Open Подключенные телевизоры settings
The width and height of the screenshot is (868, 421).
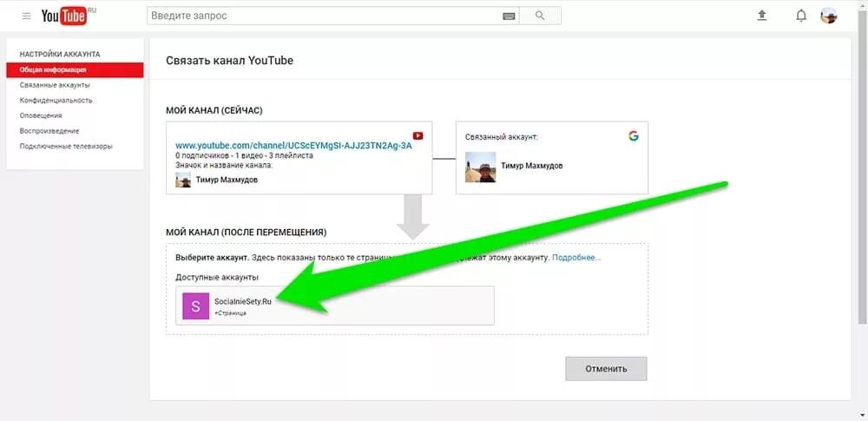point(66,147)
